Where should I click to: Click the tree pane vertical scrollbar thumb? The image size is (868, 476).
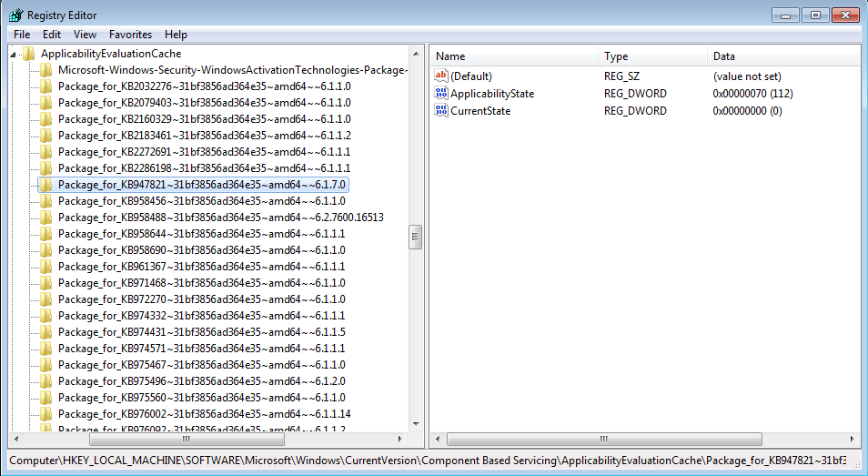pos(415,237)
